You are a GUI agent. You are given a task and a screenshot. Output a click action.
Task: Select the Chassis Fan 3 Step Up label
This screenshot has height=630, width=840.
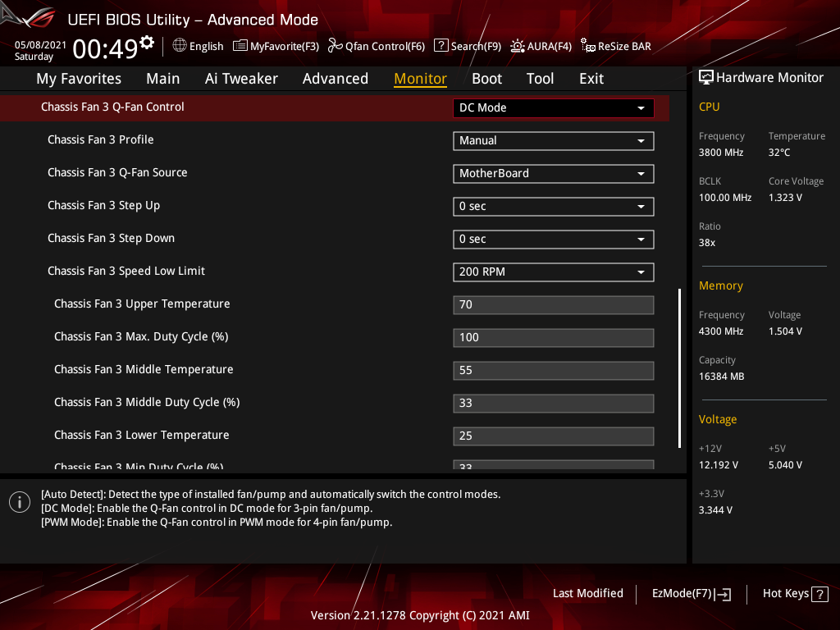point(104,206)
